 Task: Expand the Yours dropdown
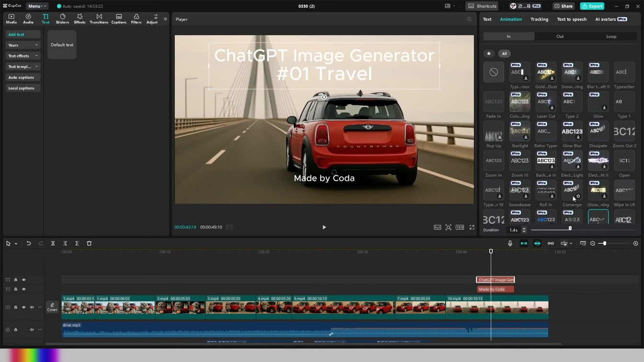tap(23, 45)
